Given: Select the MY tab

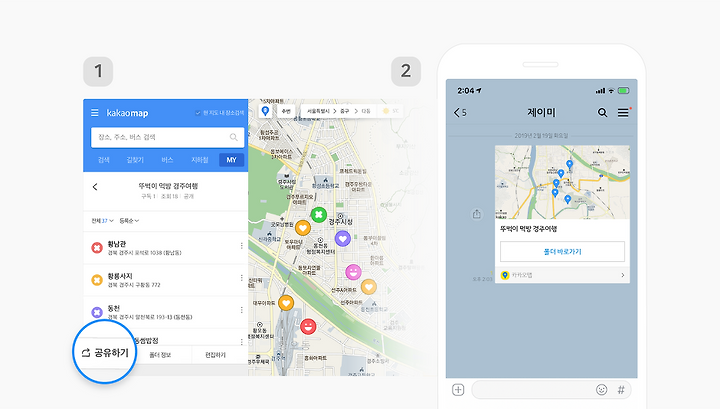Looking at the screenshot, I should coord(231,160).
